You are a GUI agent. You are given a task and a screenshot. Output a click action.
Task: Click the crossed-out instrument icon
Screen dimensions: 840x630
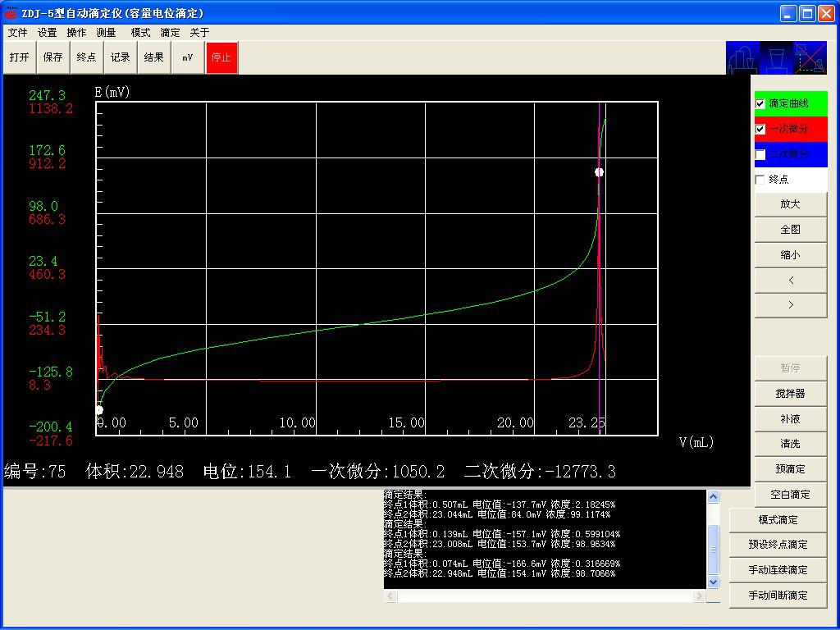tap(810, 58)
